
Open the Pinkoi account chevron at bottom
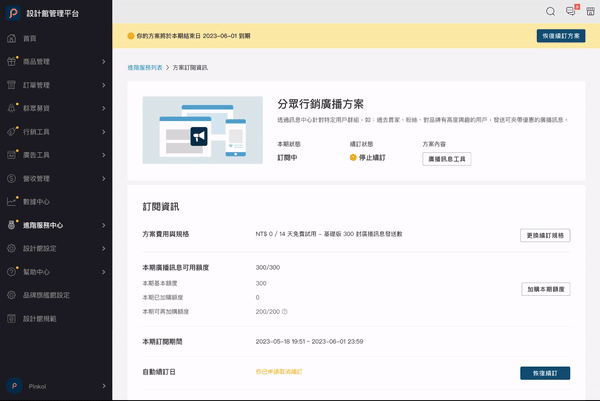[104, 386]
